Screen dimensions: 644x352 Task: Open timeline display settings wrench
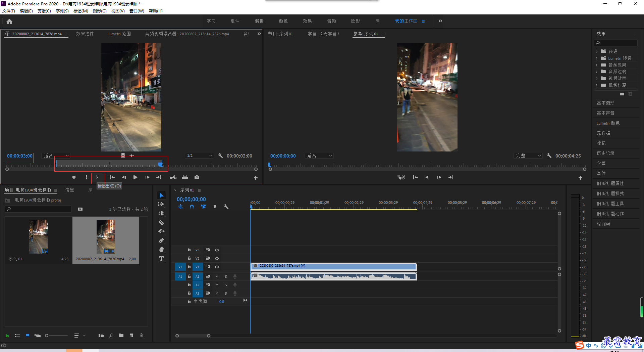tap(226, 207)
